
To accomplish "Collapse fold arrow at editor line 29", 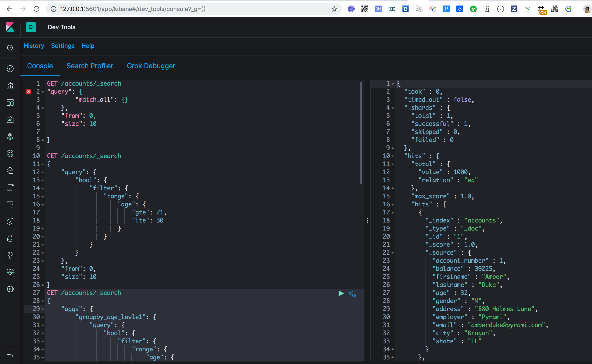I will [43, 309].
